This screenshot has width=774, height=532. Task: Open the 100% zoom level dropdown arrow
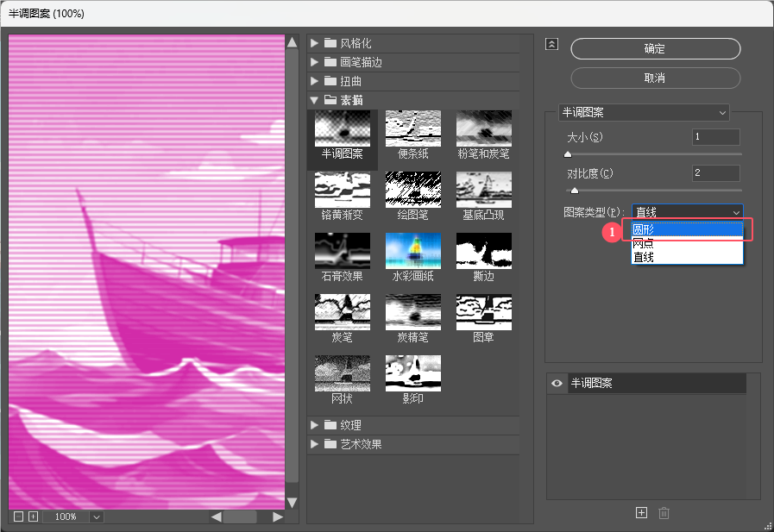click(x=97, y=516)
